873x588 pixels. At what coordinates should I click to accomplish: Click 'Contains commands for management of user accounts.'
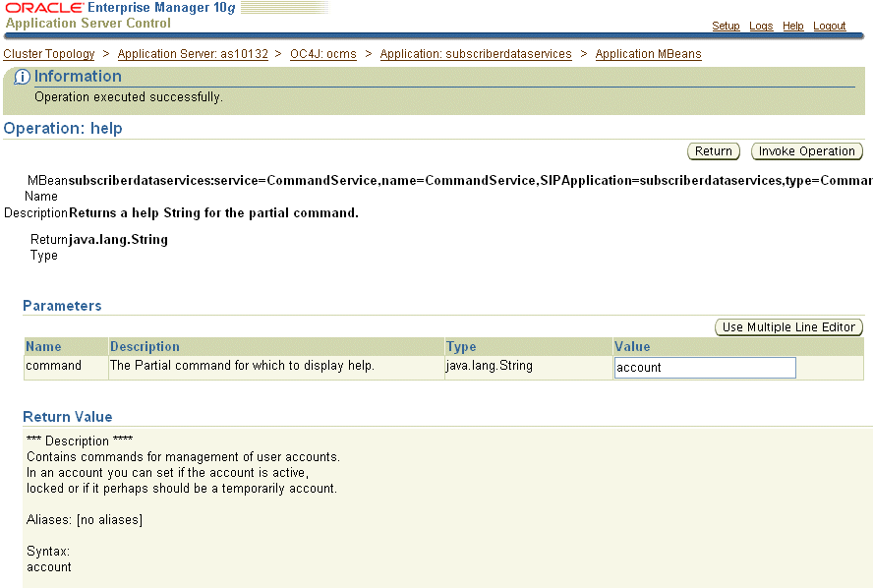pos(183,456)
